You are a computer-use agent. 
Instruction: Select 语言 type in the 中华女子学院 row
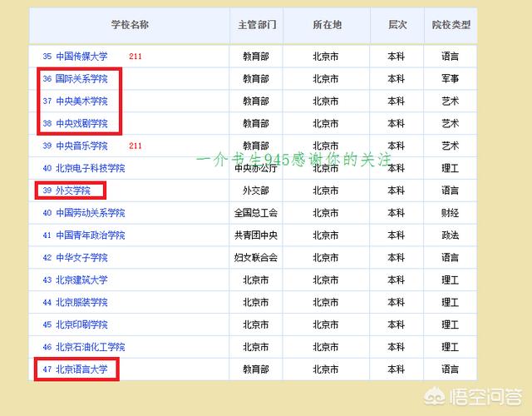450,258
